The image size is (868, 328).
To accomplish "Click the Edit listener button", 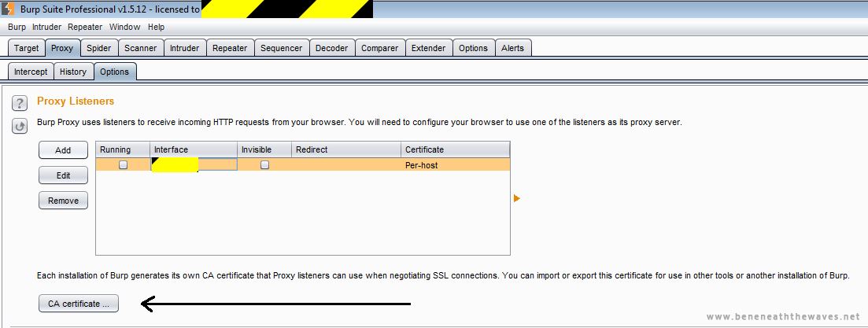I will tap(63, 175).
